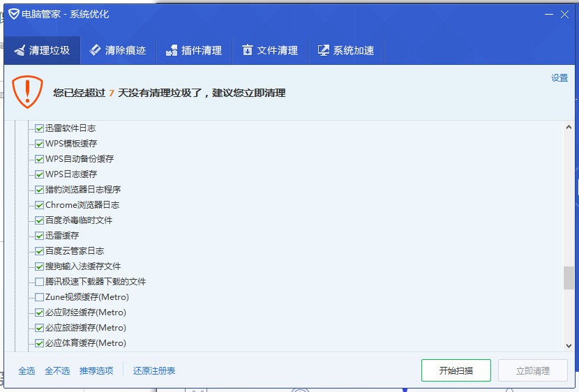
Task: Click the list scrollbar thumb
Action: click(569, 278)
